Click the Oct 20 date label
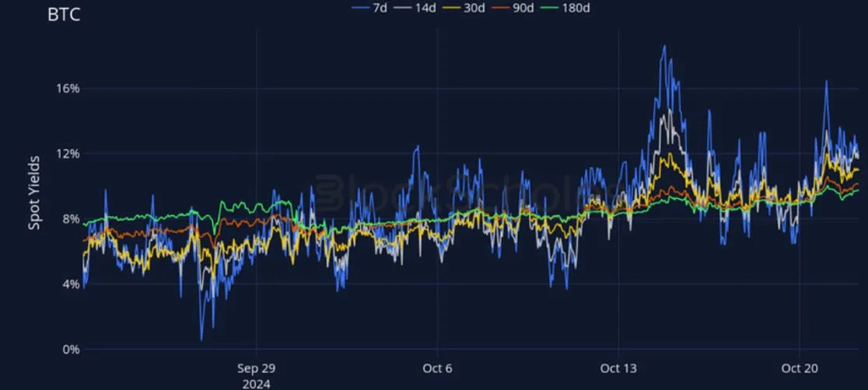The image size is (868, 390). [x=800, y=368]
